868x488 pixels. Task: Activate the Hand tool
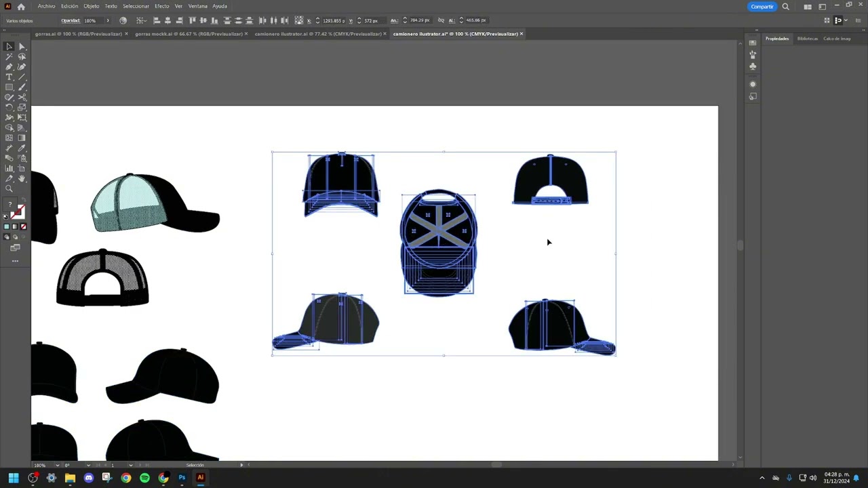pos(22,178)
